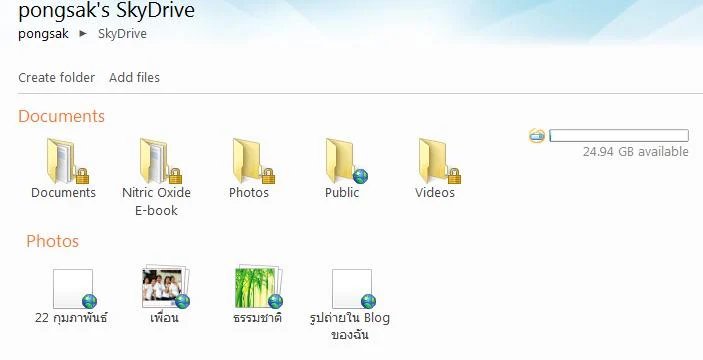This screenshot has width=703, height=360.
Task: Click the Create folder link
Action: 56,78
